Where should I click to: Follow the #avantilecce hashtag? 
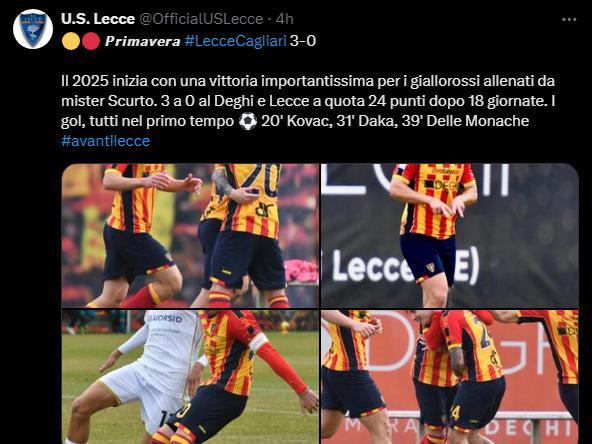[x=105, y=141]
